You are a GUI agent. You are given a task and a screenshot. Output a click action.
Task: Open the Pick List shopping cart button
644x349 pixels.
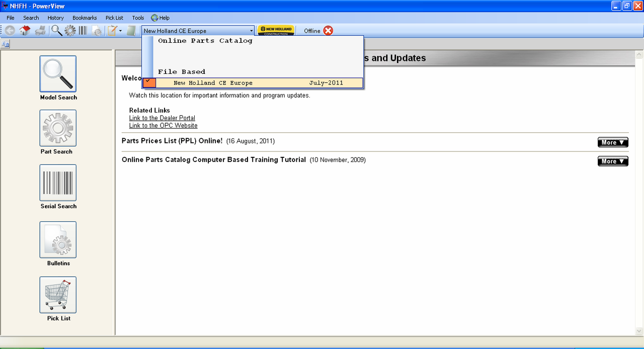click(58, 295)
